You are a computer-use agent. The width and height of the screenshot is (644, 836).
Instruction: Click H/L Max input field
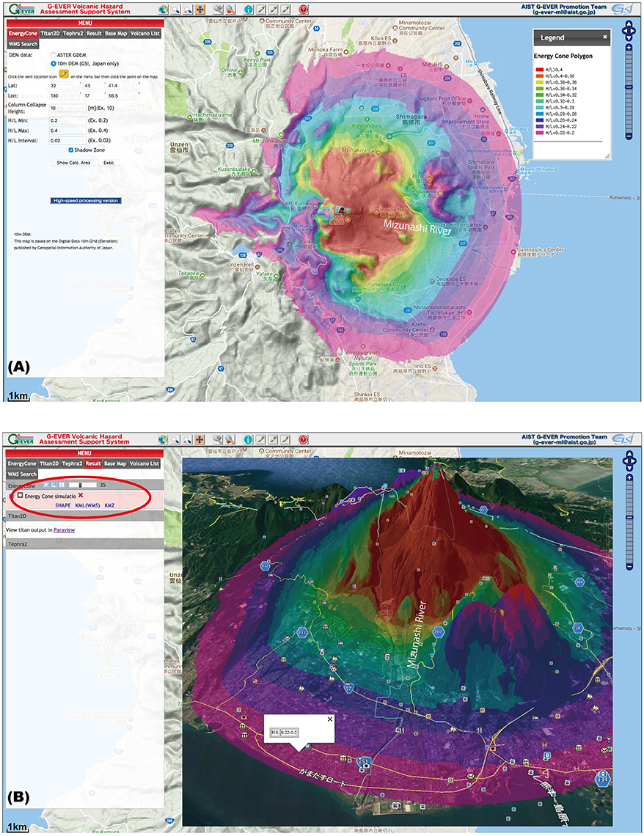coord(67,130)
